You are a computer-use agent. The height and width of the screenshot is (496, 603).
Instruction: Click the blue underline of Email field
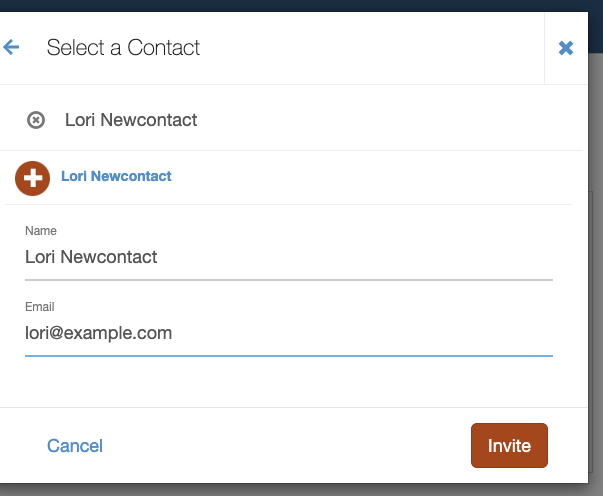tap(289, 356)
